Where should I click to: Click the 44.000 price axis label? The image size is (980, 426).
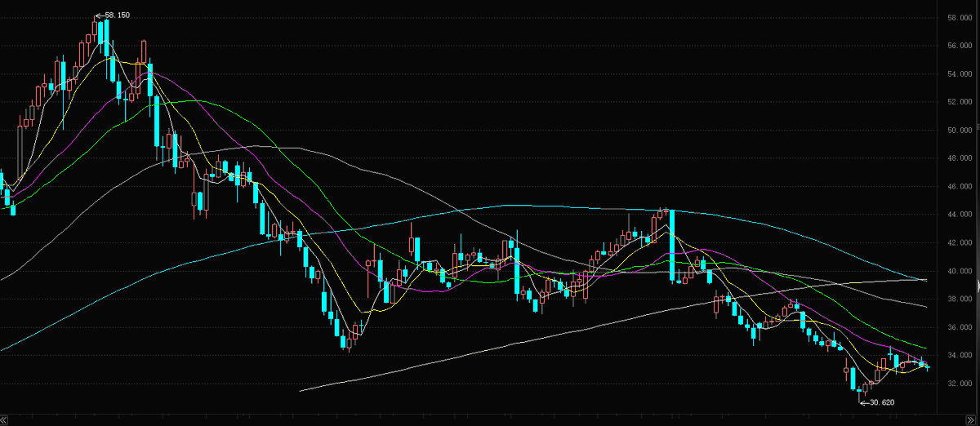click(x=959, y=215)
